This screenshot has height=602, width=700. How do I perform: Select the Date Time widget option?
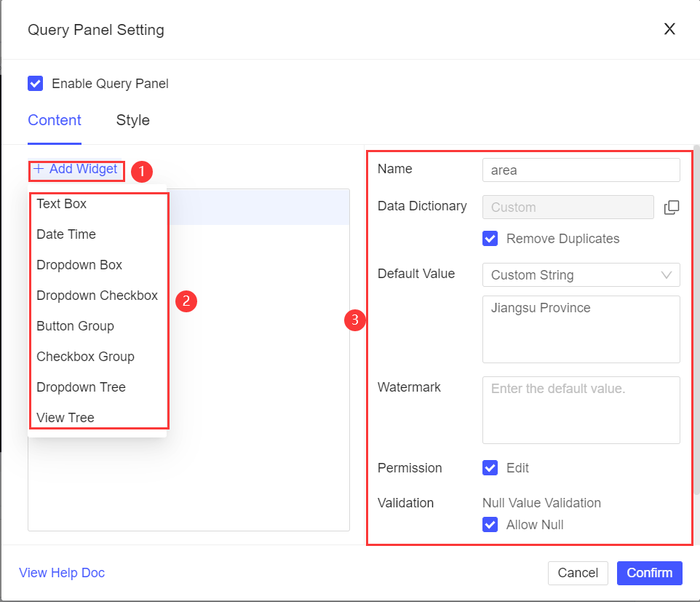pyautogui.click(x=66, y=234)
